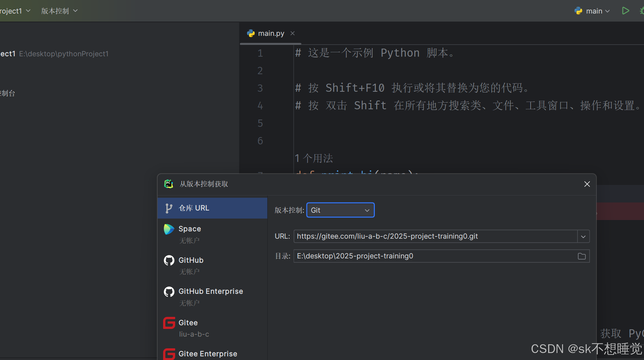Click into the repository URL field
The width and height of the screenshot is (644, 360).
tap(435, 236)
